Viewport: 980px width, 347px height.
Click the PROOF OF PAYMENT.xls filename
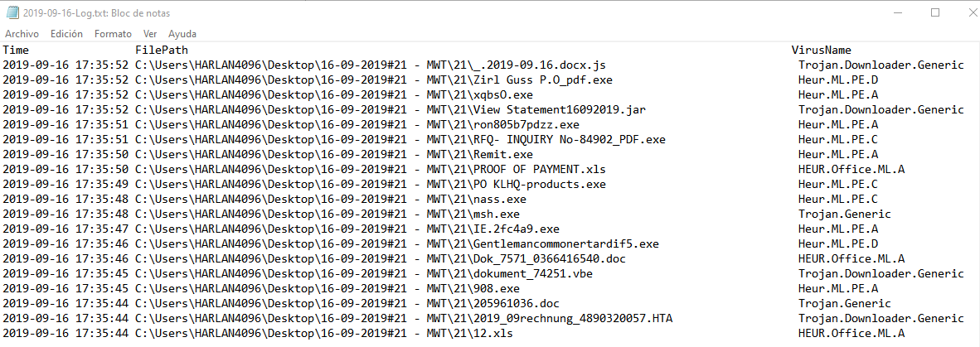point(539,170)
